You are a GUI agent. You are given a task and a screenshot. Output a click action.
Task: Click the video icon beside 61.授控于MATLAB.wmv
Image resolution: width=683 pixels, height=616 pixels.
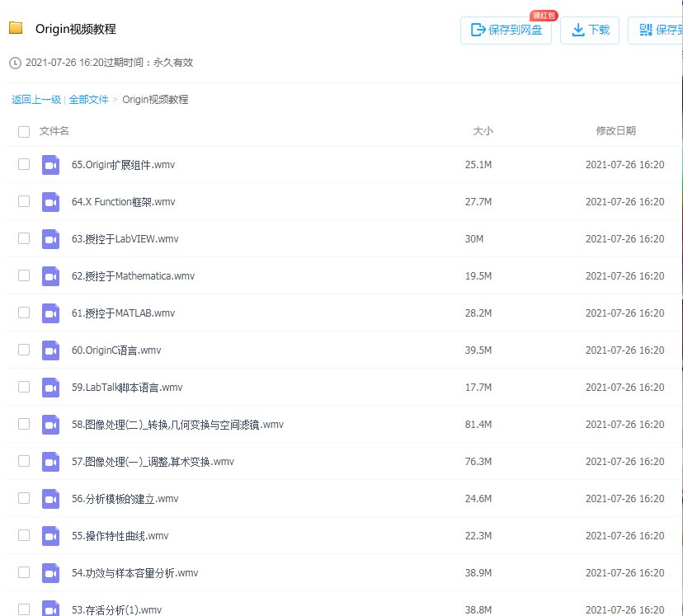pos(50,313)
